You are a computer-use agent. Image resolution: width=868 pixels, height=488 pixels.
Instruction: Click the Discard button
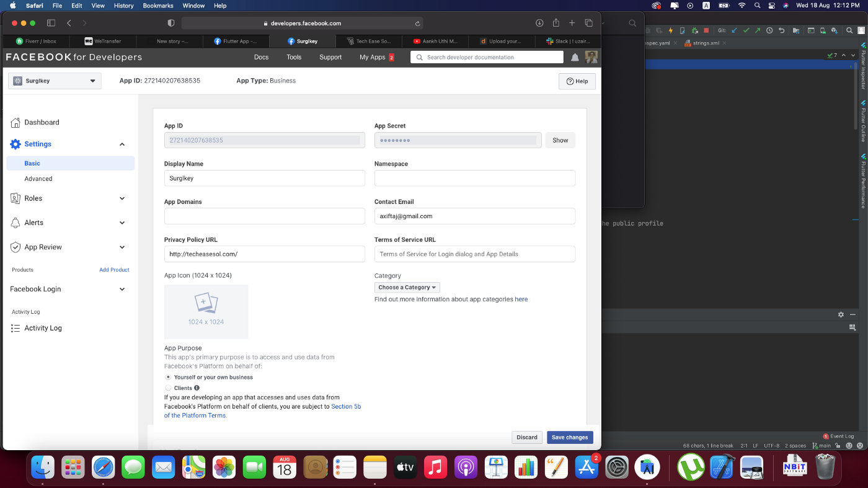coord(527,437)
